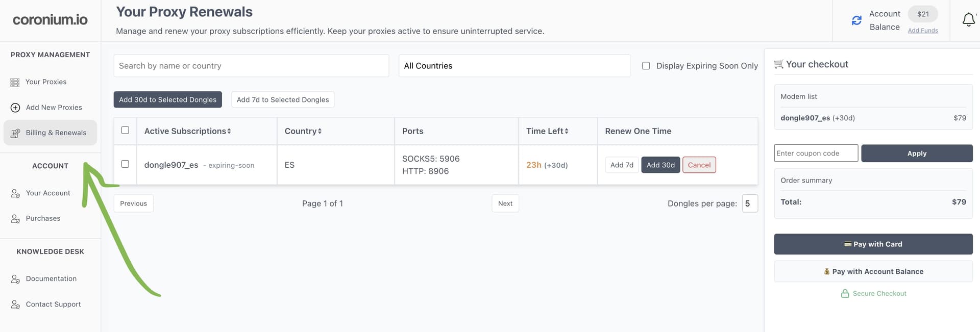This screenshot has width=980, height=332.
Task: Select the dongle907_es row checkbox
Action: tap(125, 164)
